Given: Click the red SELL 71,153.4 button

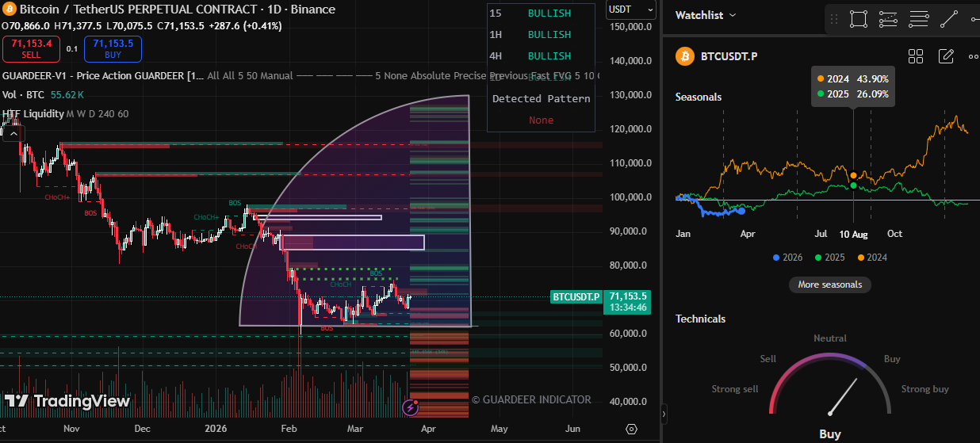Looking at the screenshot, I should point(31,48).
